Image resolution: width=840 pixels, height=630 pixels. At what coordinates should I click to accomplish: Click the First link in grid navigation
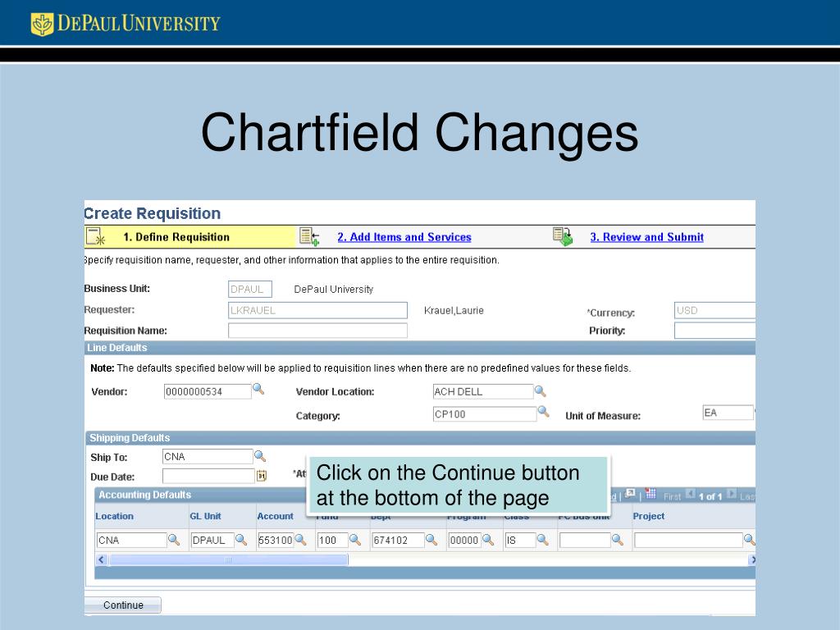[x=672, y=496]
